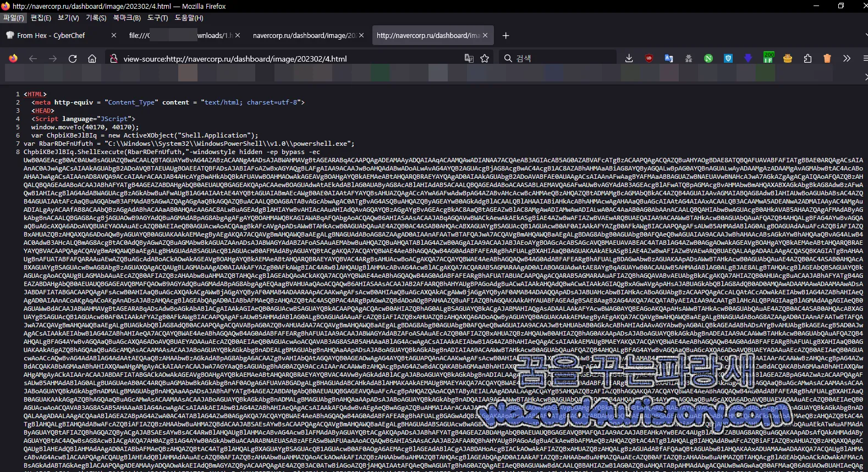This screenshot has height=472, width=868.
Task: Open a new tab with the plus button
Action: [506, 36]
